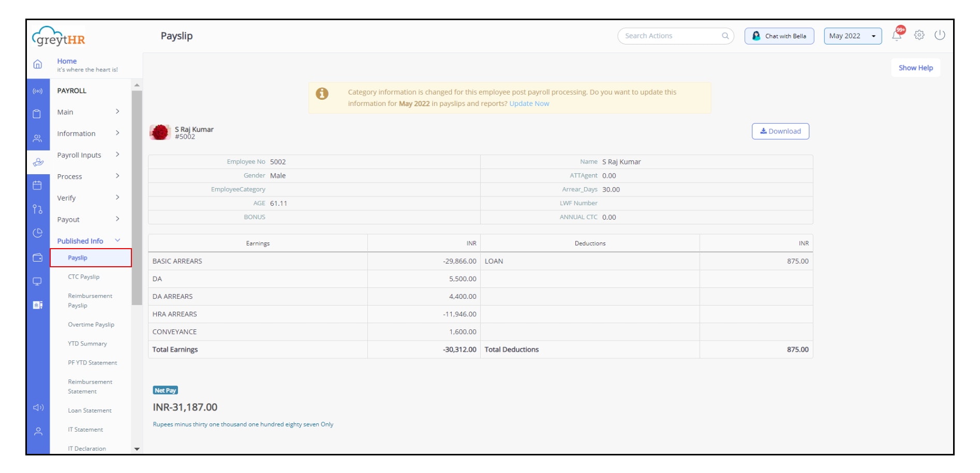Viewport: 980px width, 473px height.
Task: Open the Home icon in sidebar
Action: [38, 65]
